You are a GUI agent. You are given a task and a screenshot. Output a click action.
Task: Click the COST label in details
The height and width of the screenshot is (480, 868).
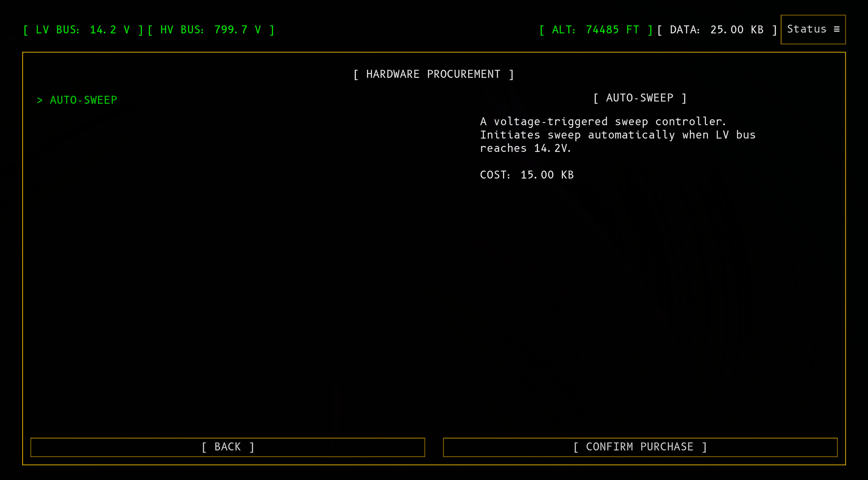point(495,175)
